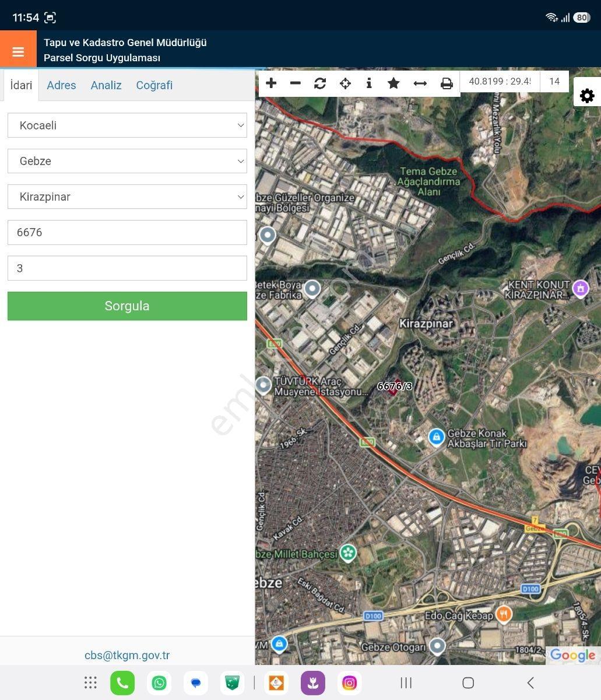Screen dimensions: 601x700
Task: Click the green Sorgula button
Action: point(127,306)
